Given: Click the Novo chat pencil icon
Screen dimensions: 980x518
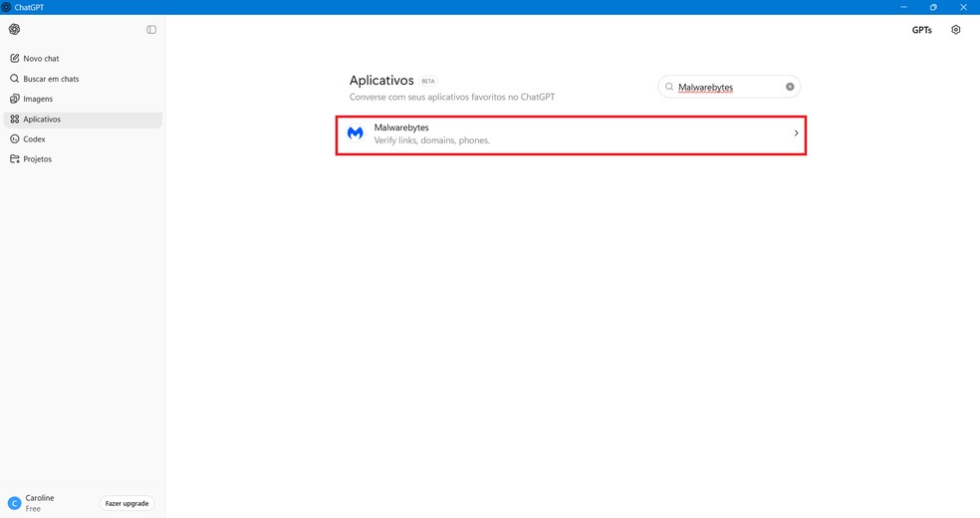Looking at the screenshot, I should (14, 58).
